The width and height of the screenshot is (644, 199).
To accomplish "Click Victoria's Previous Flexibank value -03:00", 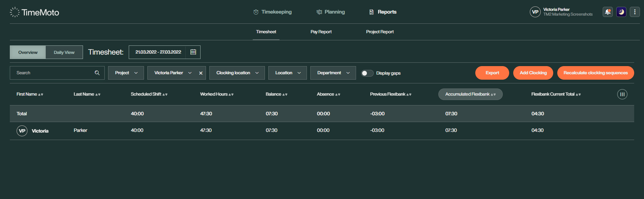I will [377, 130].
